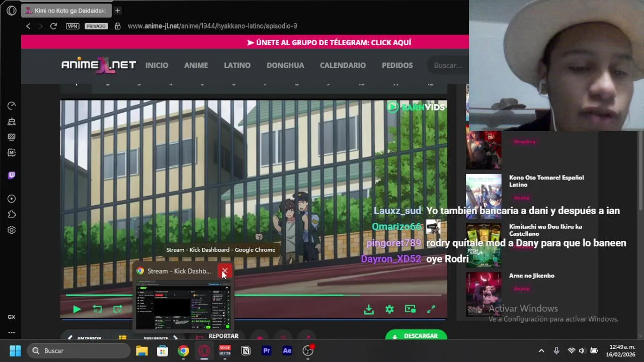Click the Telegram group join banner

[x=330, y=42]
